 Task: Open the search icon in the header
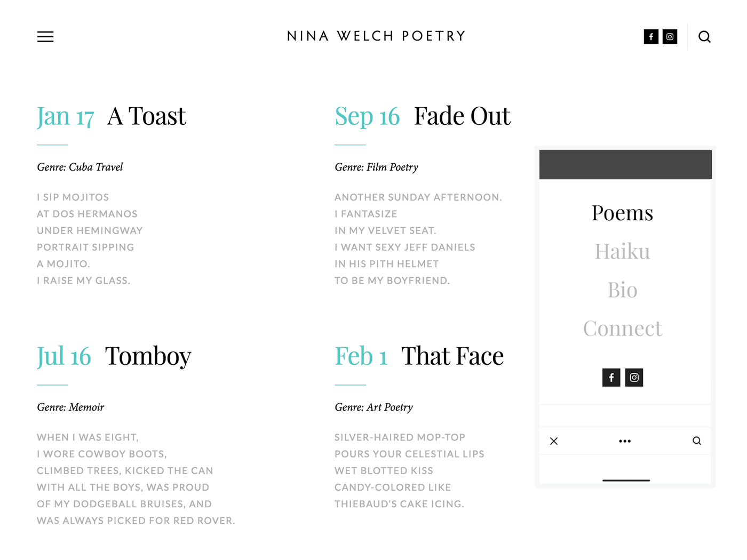pyautogui.click(x=704, y=37)
